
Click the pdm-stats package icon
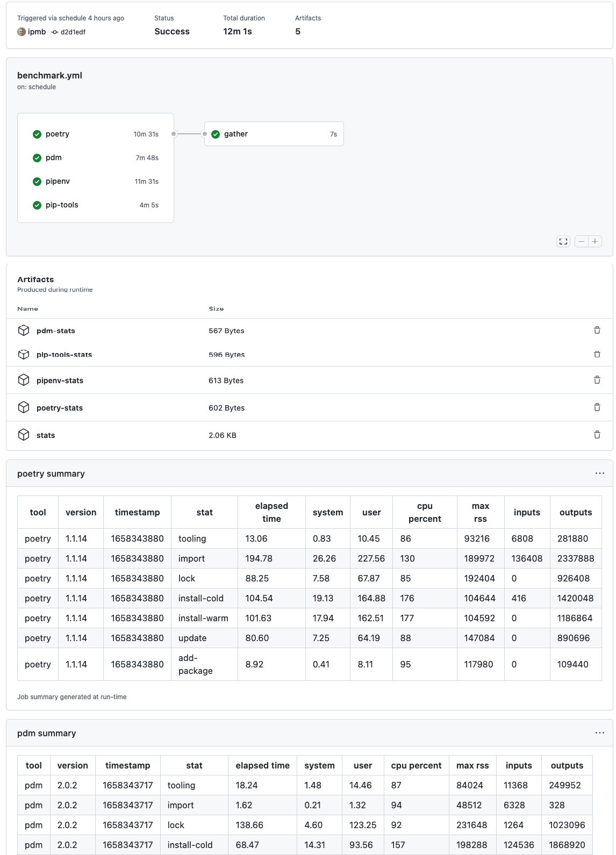24,330
